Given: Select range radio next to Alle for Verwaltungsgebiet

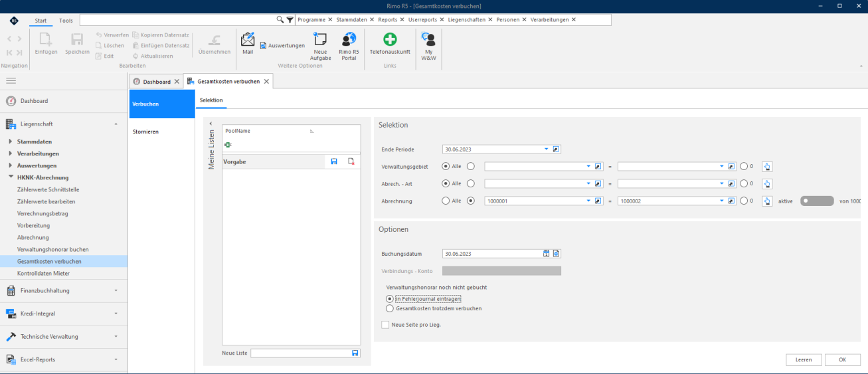Looking at the screenshot, I should pos(471,166).
